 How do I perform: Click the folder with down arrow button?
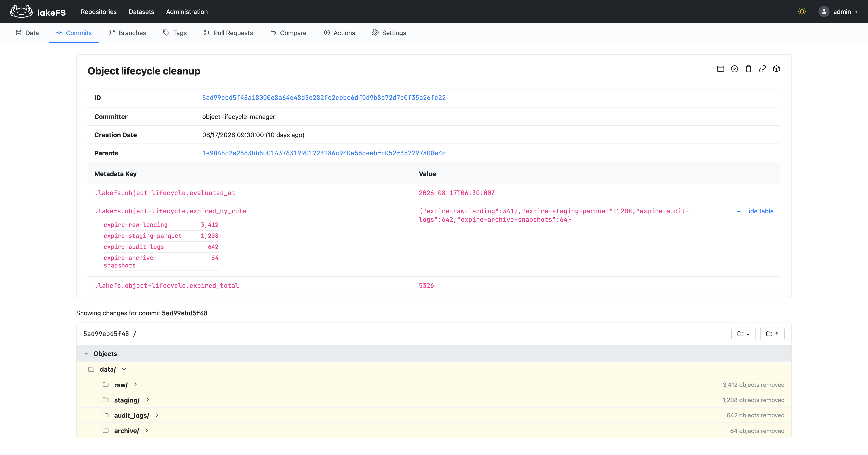tap(743, 334)
